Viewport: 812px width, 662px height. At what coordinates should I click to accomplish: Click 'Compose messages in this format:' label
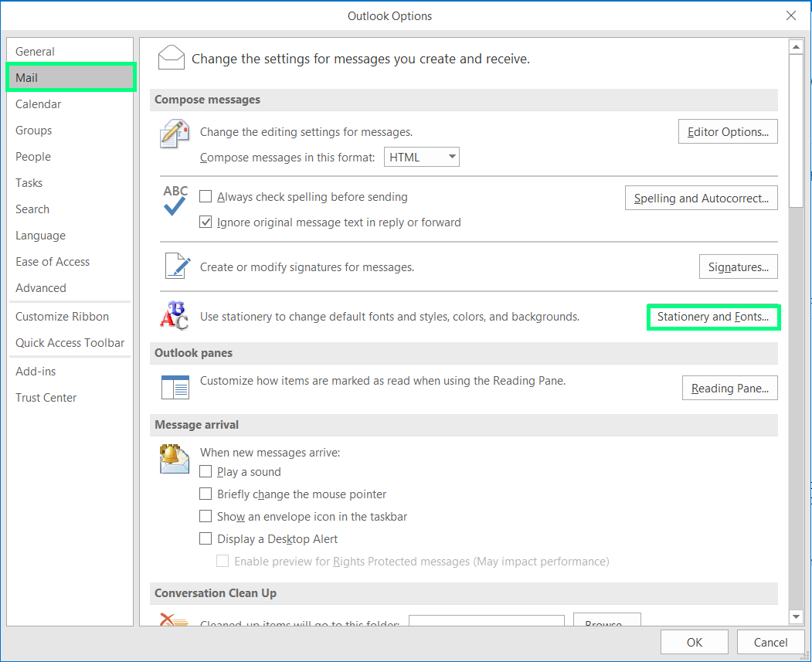point(287,158)
